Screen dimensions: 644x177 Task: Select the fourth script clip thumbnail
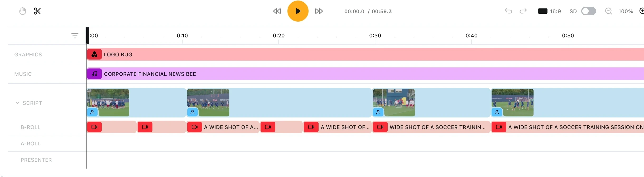(x=512, y=103)
